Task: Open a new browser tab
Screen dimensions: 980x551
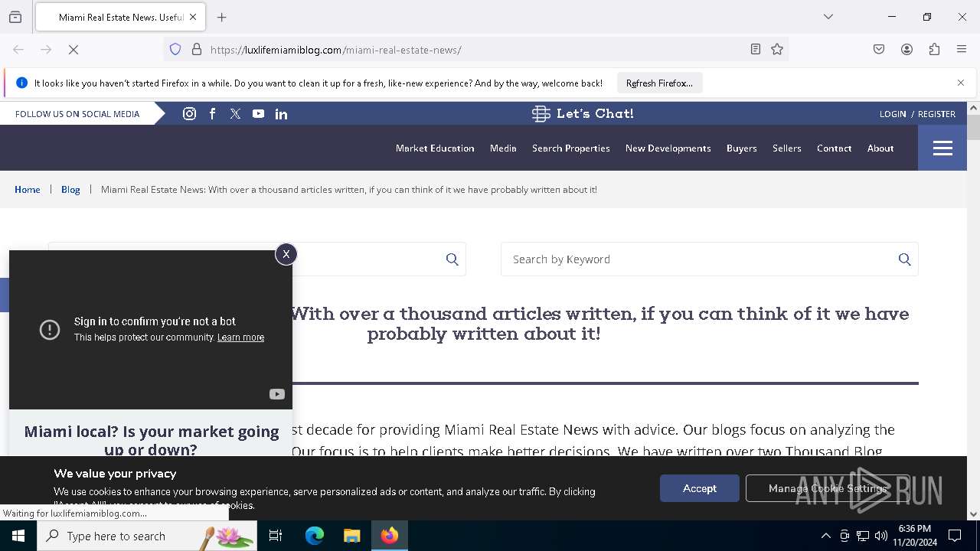Action: [x=221, y=17]
